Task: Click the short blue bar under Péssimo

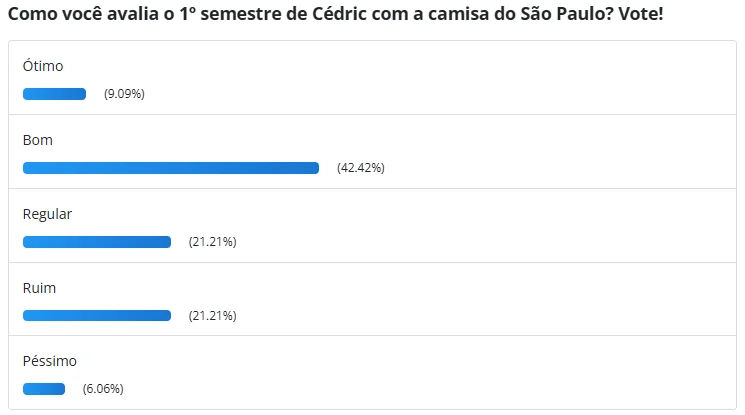Action: 44,389
